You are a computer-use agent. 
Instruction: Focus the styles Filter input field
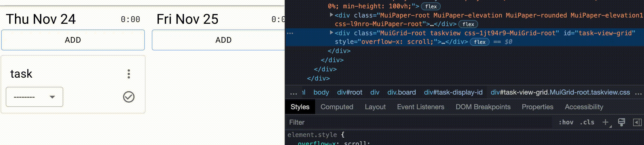(420, 122)
